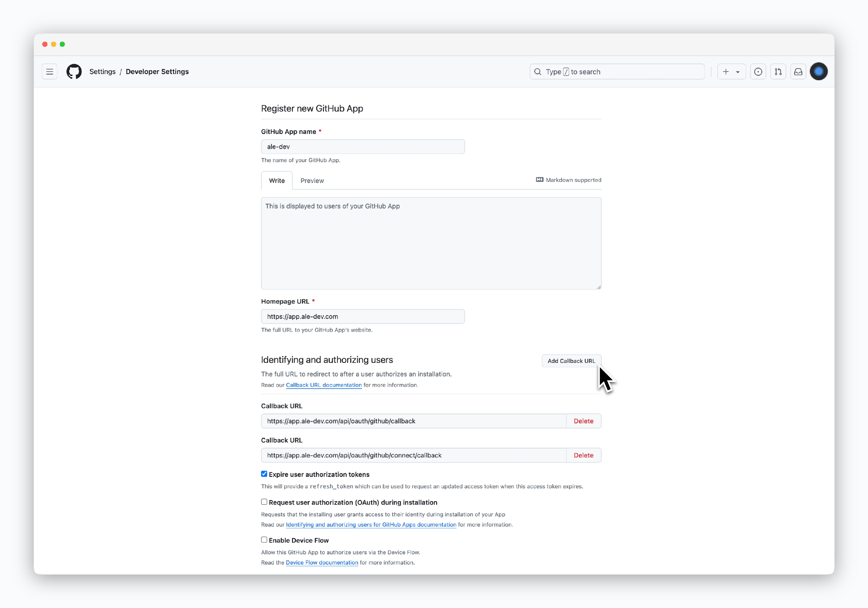Switch to the Write tab
The width and height of the screenshot is (868, 608).
click(277, 181)
